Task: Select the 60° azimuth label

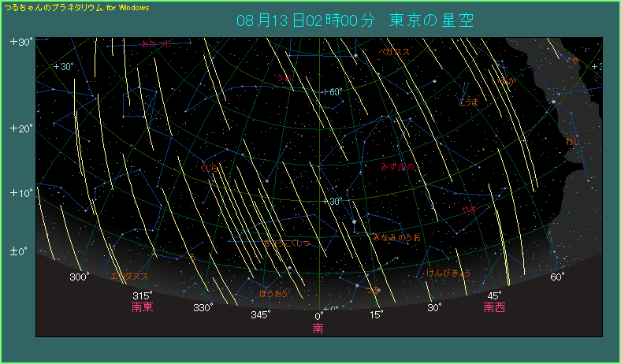Action: pyautogui.click(x=557, y=277)
